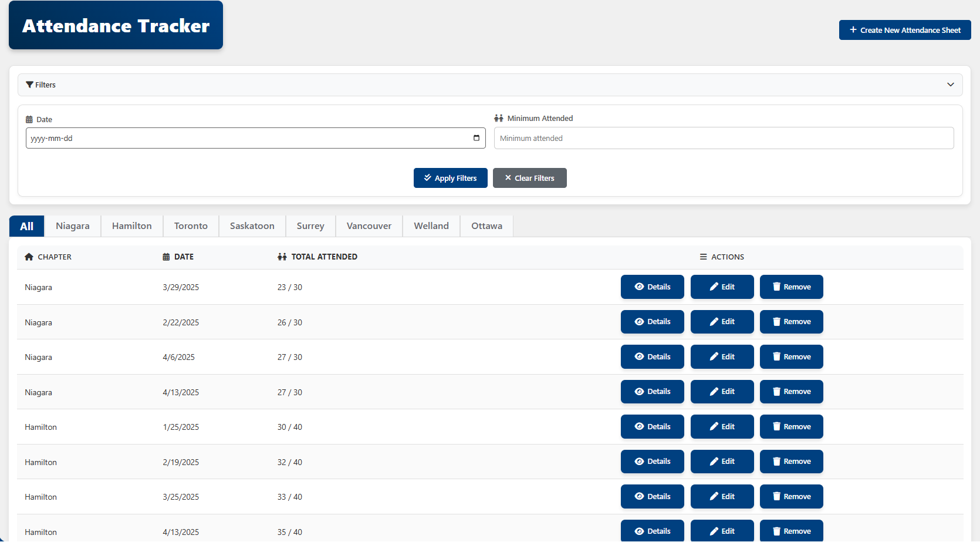The width and height of the screenshot is (980, 542).
Task: View Details for Niagara on 4/6/2025
Action: 652,356
